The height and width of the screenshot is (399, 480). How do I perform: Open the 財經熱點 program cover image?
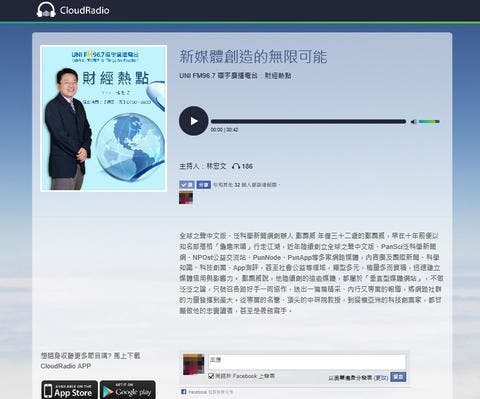coord(104,118)
